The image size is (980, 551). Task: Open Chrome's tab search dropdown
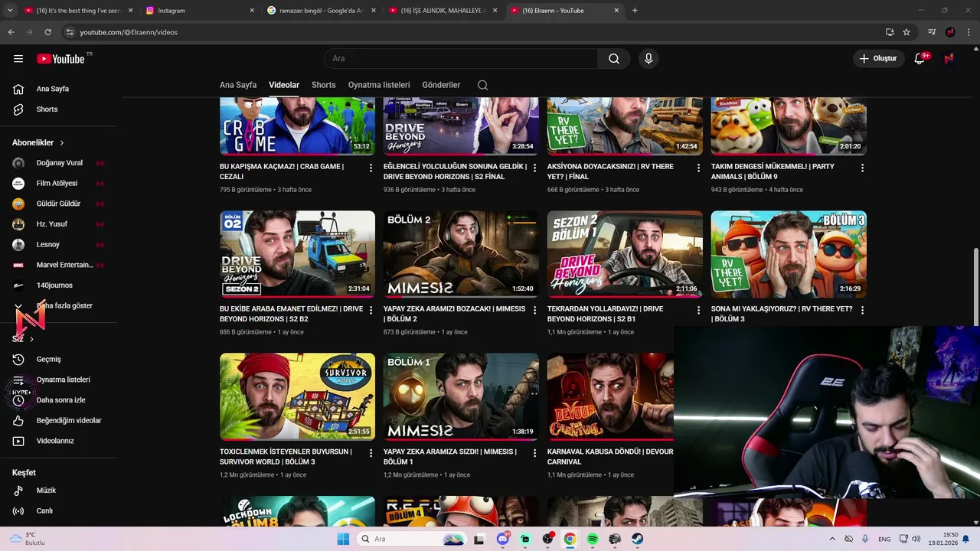(11, 11)
